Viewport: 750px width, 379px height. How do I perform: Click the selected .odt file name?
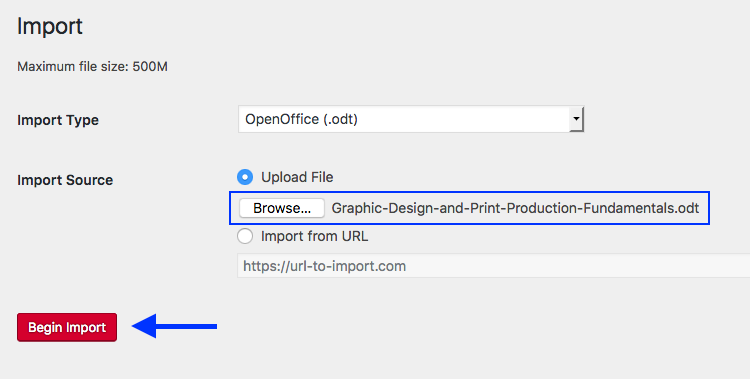(515, 208)
